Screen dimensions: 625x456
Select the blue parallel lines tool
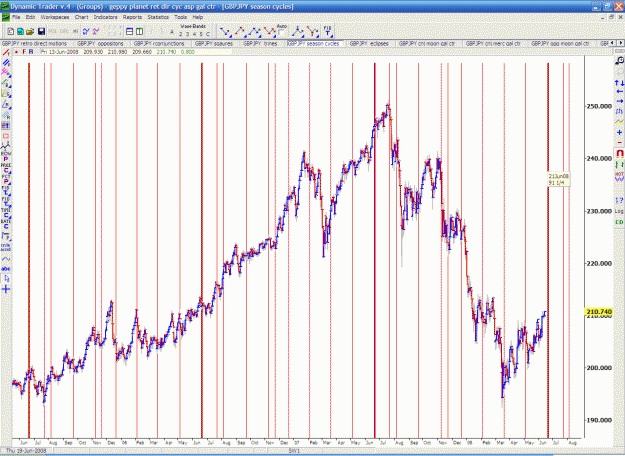pyautogui.click(x=6, y=63)
